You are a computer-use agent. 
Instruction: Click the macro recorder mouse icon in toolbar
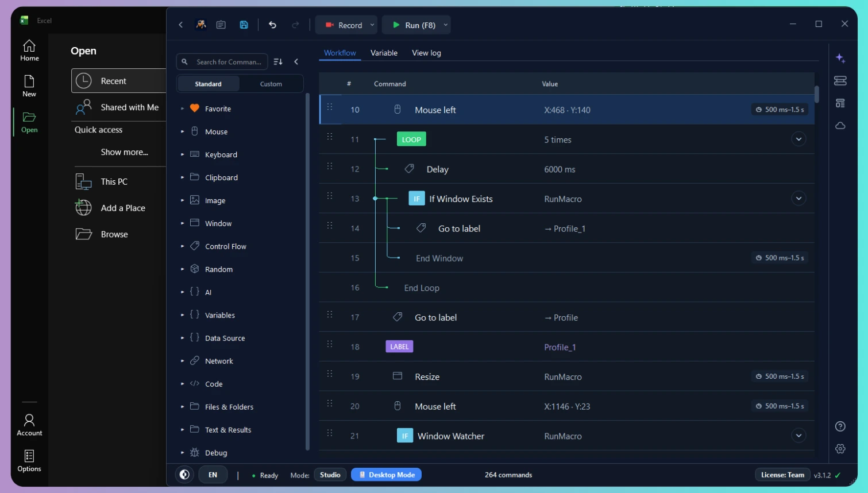[201, 25]
